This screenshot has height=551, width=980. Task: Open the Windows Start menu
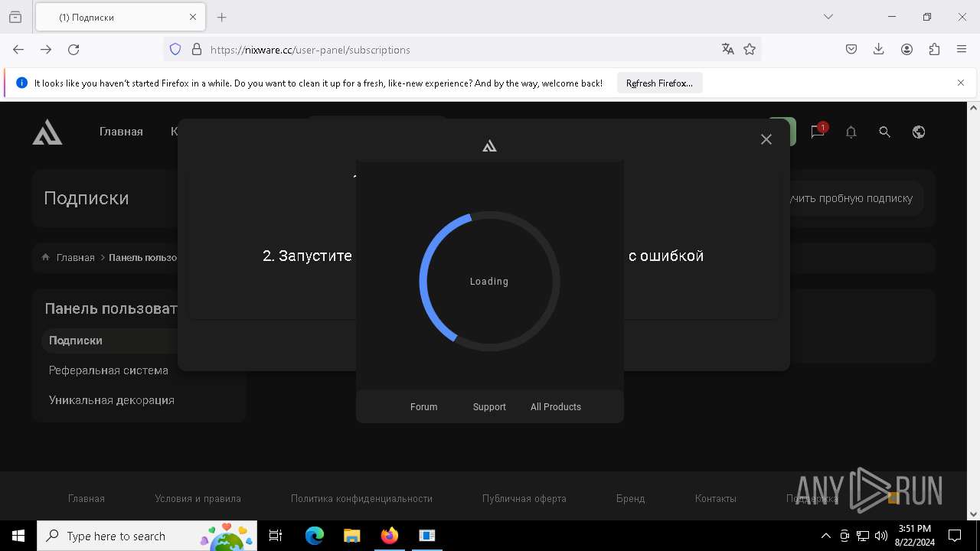tap(18, 536)
